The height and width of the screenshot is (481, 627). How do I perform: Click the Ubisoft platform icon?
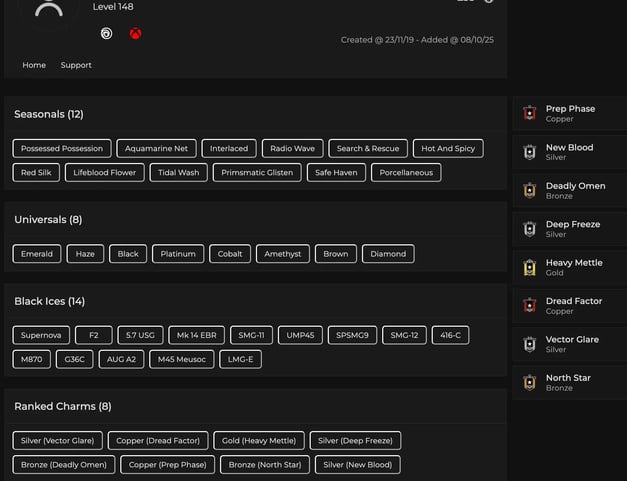coord(107,33)
